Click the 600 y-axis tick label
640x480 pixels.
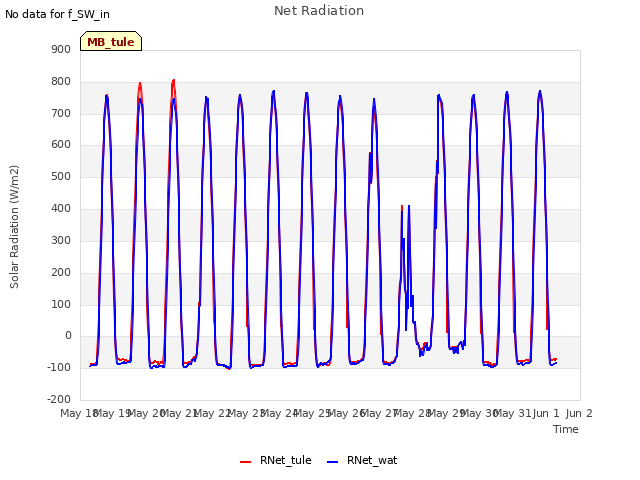click(61, 144)
